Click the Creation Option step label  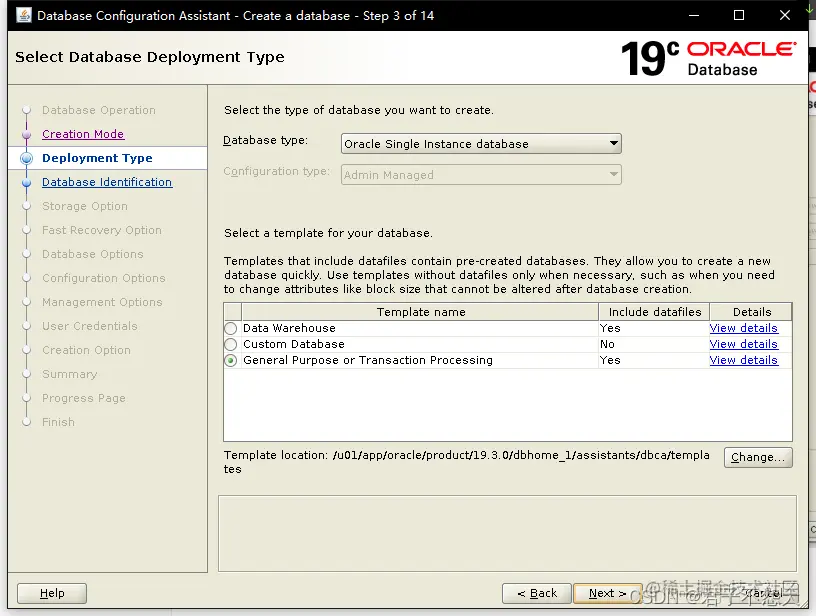click(86, 350)
